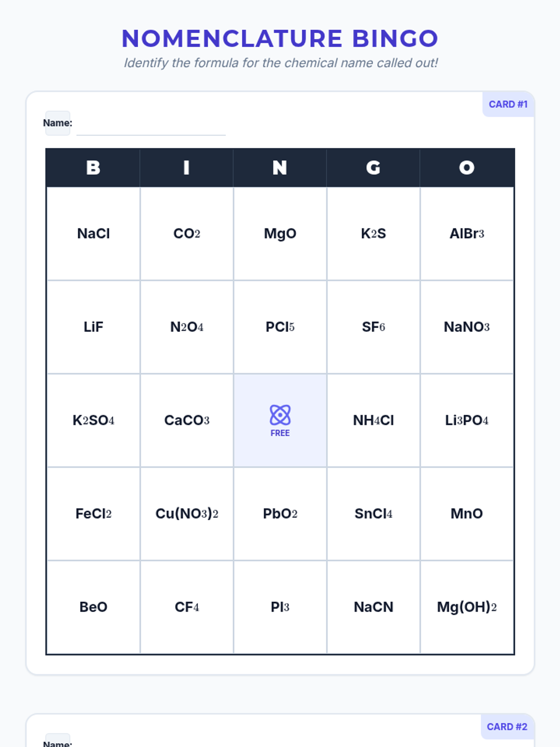Click the Name input line on card #1

[x=151, y=127]
